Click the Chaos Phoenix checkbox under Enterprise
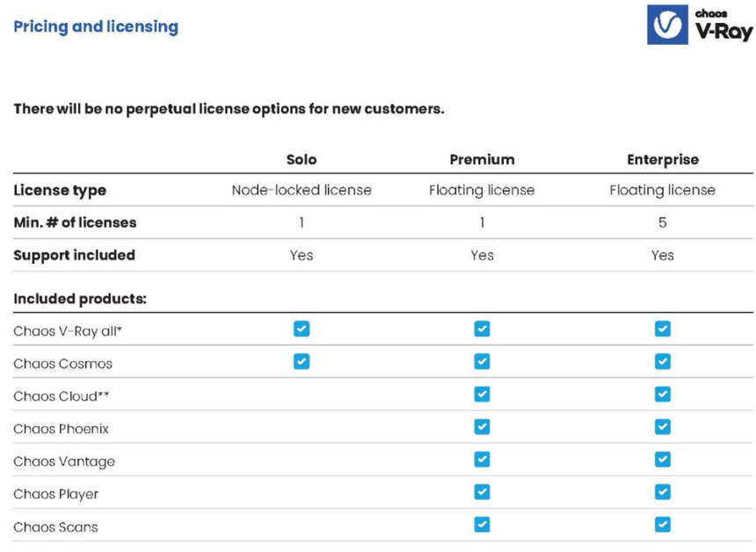Image resolution: width=756 pixels, height=552 pixels. 663,426
